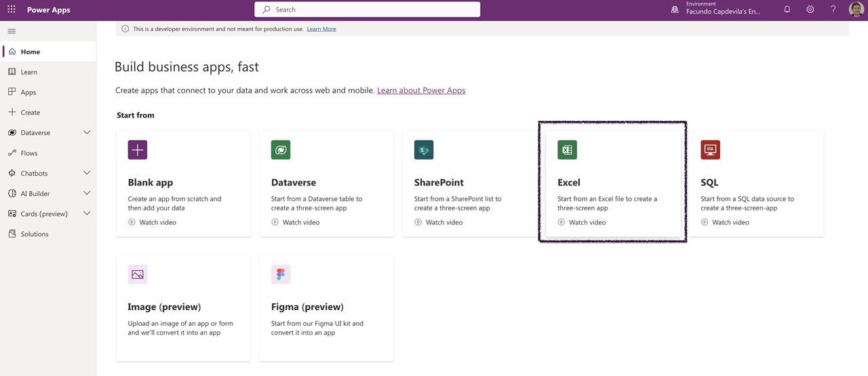Click the Cards (preview) icon in sidebar
This screenshot has height=376, width=868.
click(x=12, y=214)
